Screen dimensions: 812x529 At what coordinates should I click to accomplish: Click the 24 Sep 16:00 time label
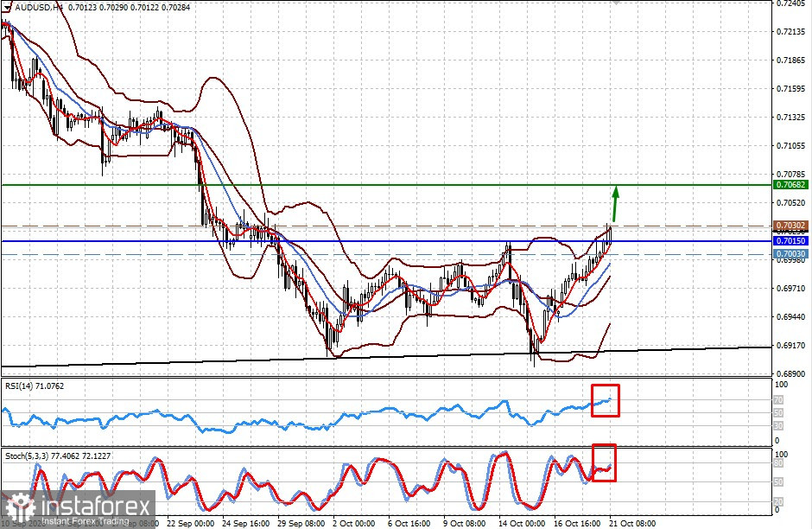tap(246, 523)
